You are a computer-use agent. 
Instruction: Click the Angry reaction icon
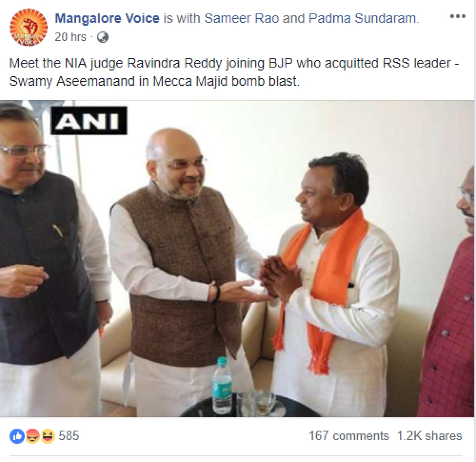point(32,436)
